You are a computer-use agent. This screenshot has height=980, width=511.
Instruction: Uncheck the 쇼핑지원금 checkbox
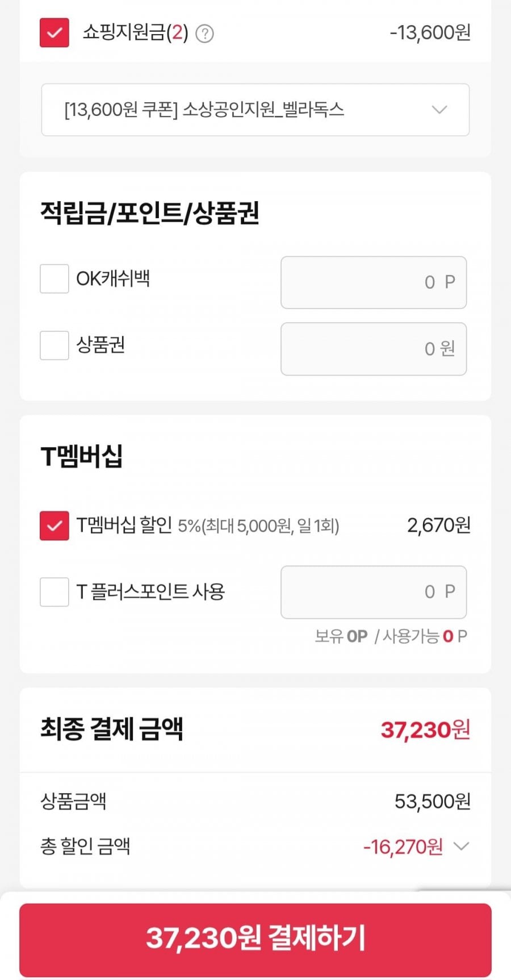[x=55, y=32]
